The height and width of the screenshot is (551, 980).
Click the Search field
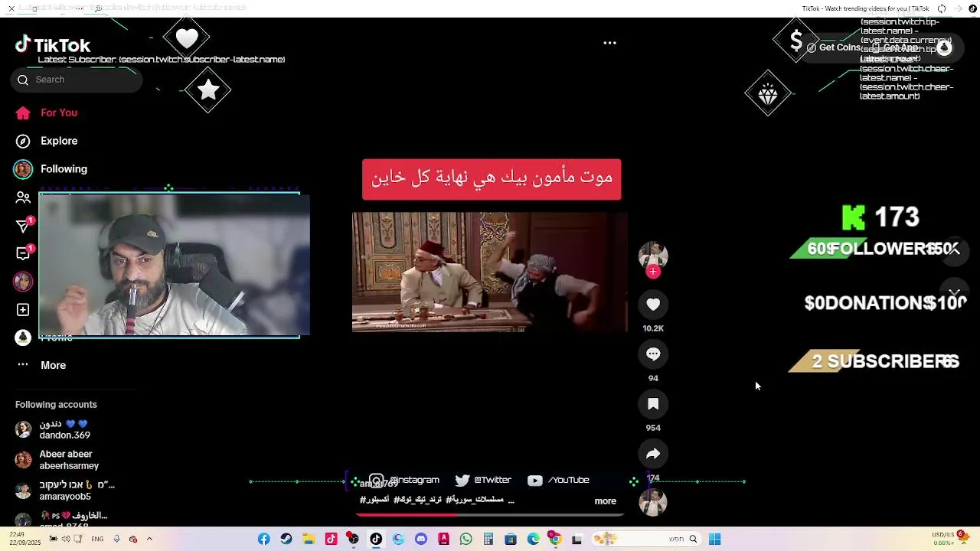click(x=77, y=80)
